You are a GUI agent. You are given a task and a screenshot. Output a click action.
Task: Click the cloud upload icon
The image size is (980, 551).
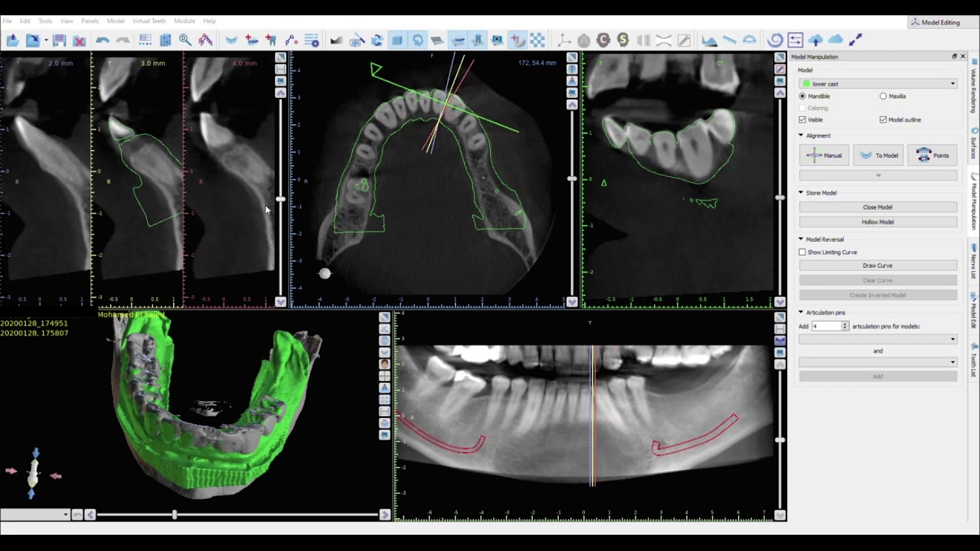coord(815,40)
